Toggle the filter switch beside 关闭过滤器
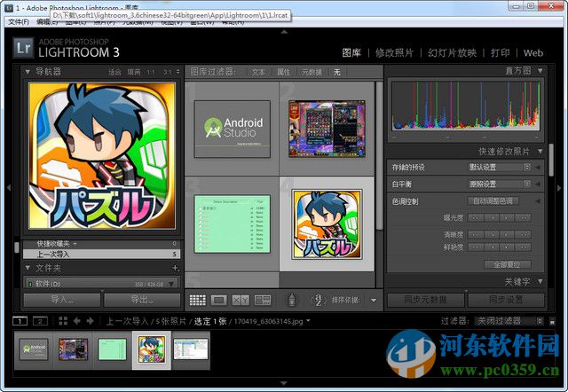568x392 pixels. (552, 321)
